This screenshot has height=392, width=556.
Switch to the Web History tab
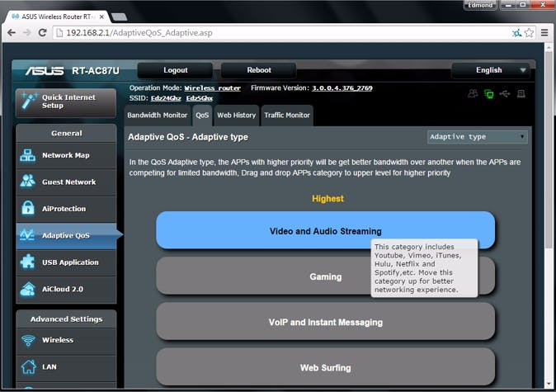pos(237,116)
